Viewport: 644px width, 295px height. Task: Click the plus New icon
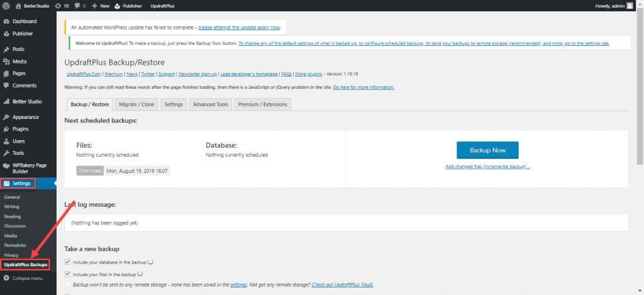94,6
